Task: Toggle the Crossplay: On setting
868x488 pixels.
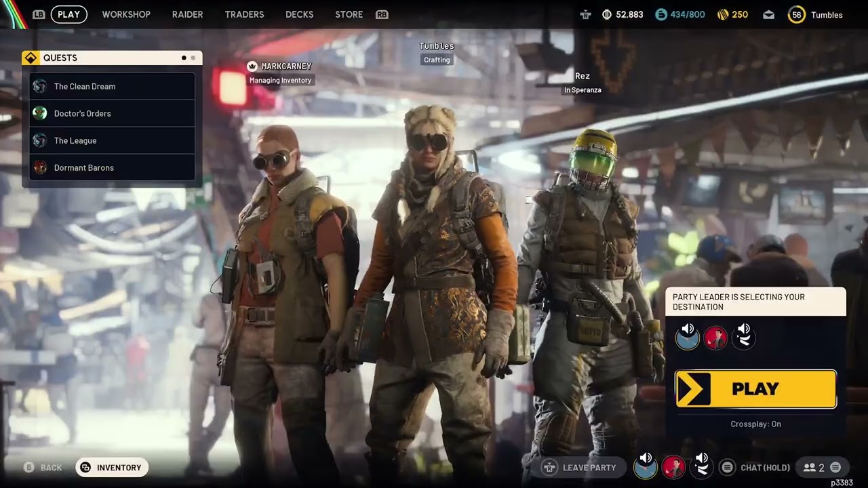Action: tap(755, 424)
